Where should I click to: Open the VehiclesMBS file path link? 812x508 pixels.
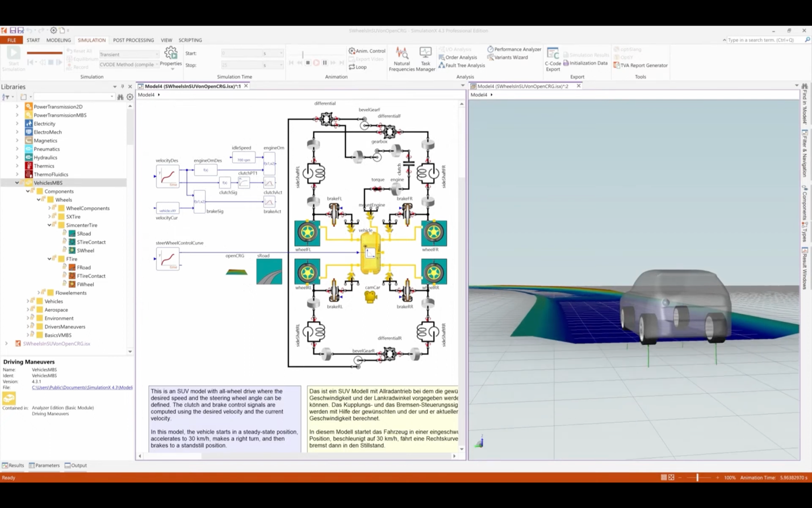(82, 388)
